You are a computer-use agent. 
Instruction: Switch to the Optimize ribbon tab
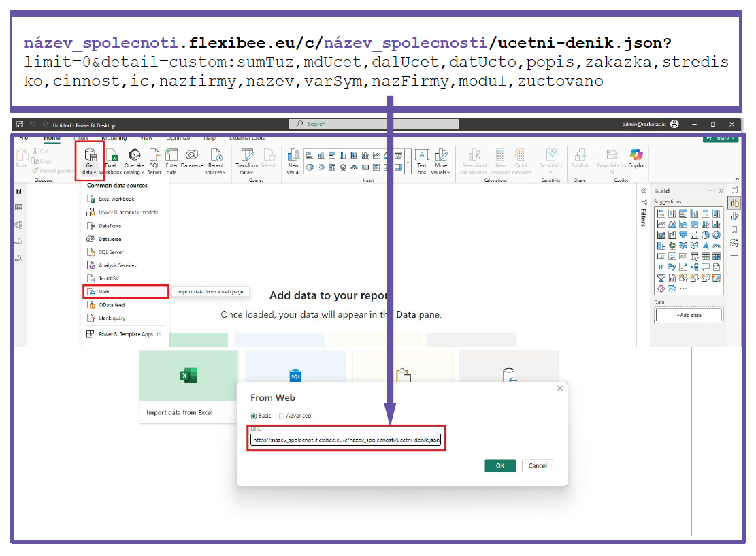(x=178, y=138)
